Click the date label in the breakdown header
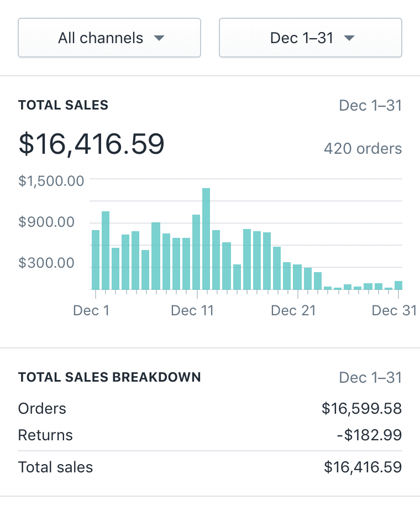 point(370,377)
